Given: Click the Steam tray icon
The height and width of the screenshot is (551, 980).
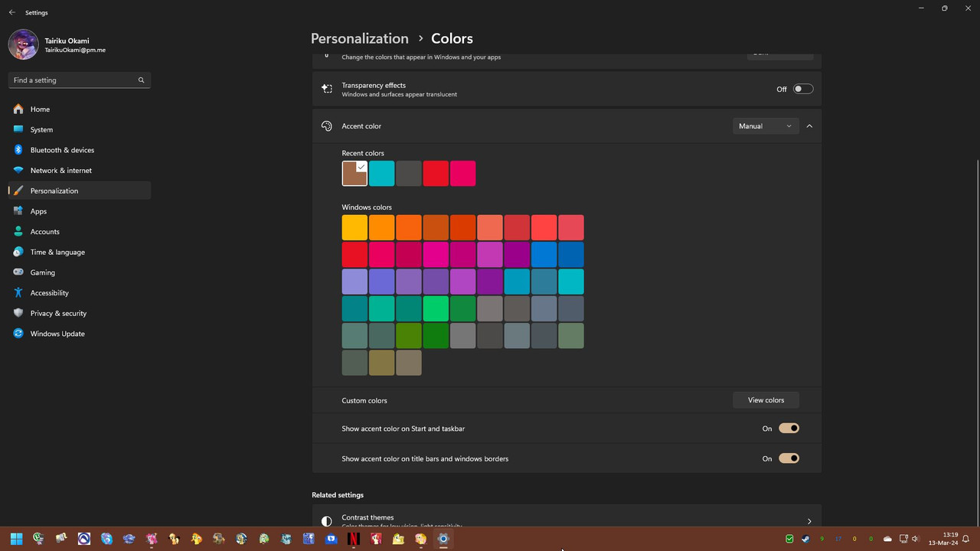Looking at the screenshot, I should pos(805,539).
